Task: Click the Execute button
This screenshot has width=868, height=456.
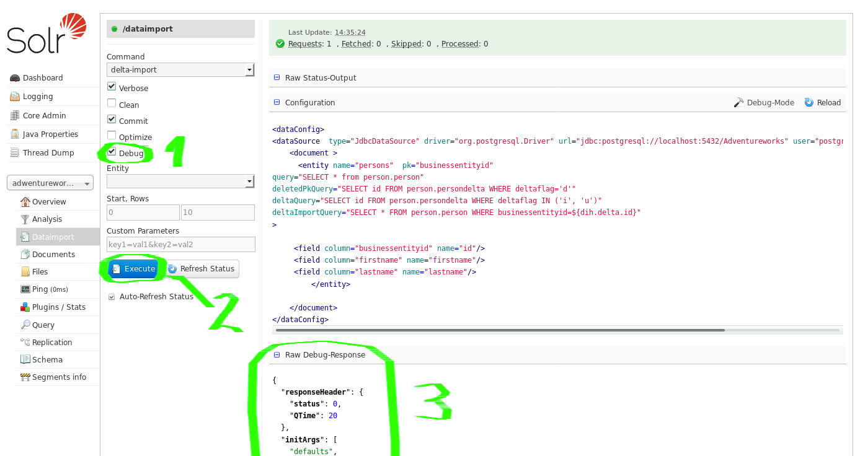Action: (x=132, y=268)
